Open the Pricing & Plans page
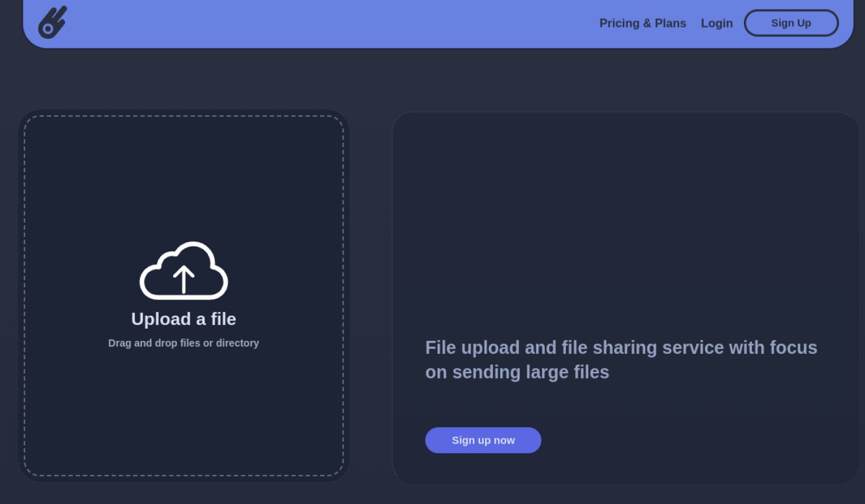This screenshot has height=504, width=865. pyautogui.click(x=643, y=23)
